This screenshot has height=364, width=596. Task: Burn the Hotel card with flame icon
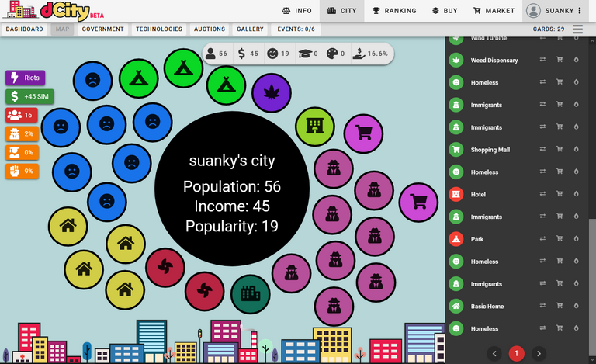577,194
